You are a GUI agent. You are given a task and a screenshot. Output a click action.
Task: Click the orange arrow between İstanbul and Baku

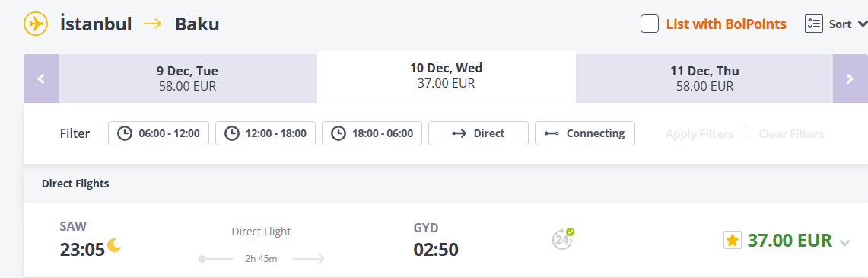[153, 24]
